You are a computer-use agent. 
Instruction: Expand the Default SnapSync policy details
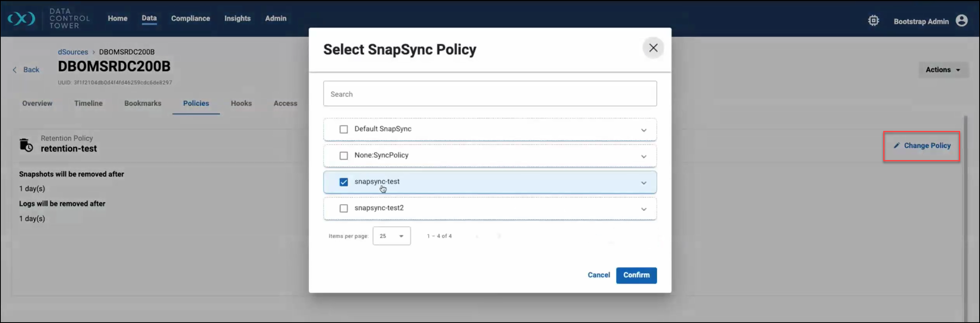(644, 130)
